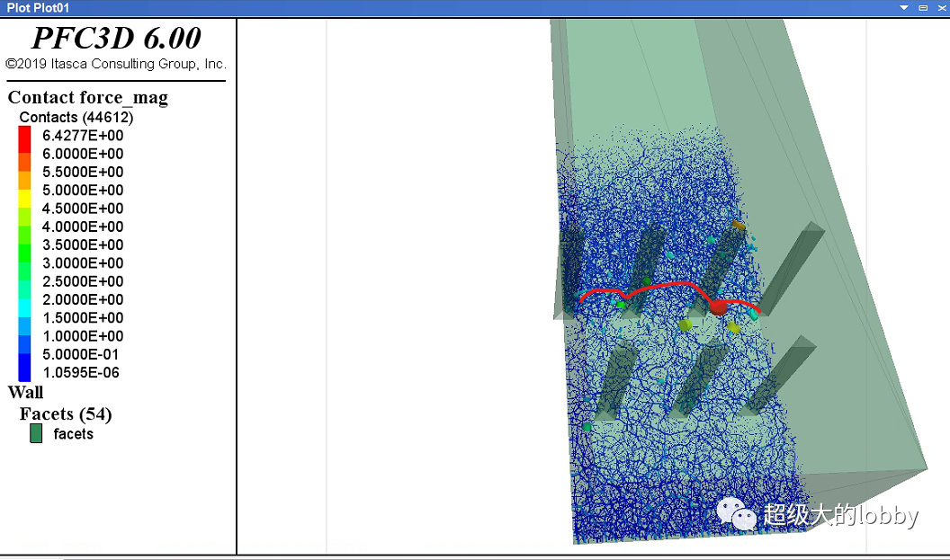Select the Contact force_mag legend heading
Image resolution: width=950 pixels, height=560 pixels.
pos(88,97)
